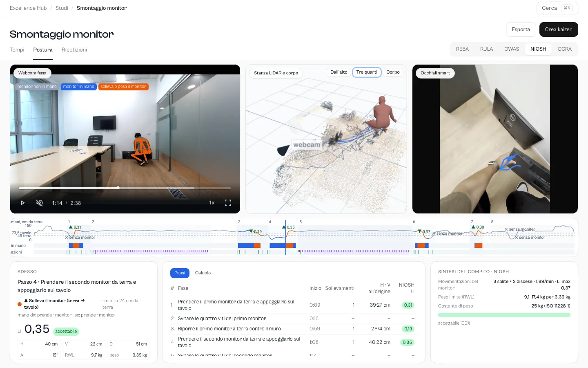Image resolution: width=588 pixels, height=368 pixels.
Task: Select the OWAS assessment method
Action: (x=512, y=49)
